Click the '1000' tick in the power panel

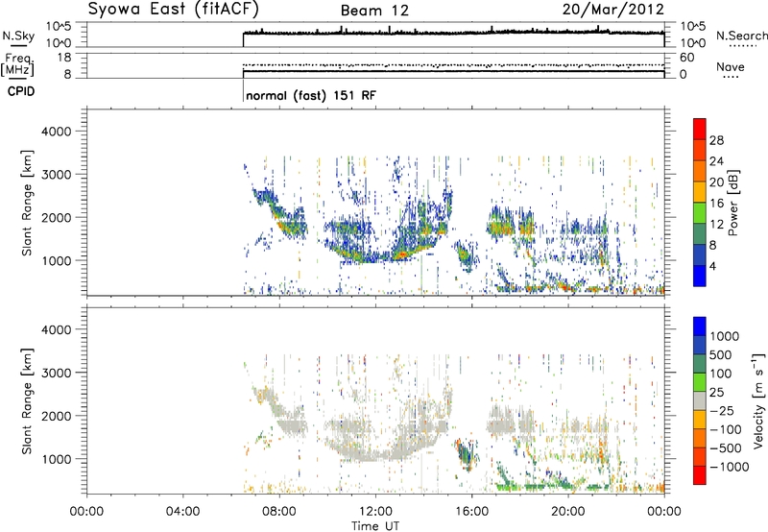coord(57,260)
